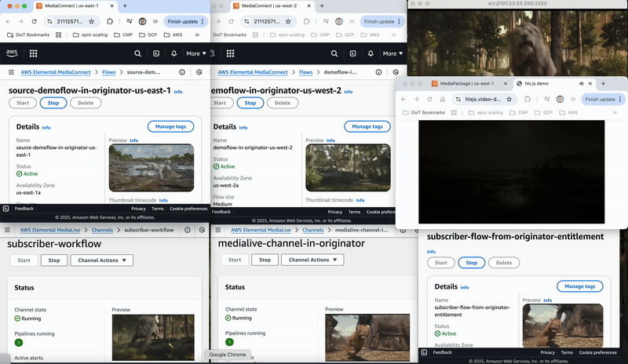This screenshot has width=628, height=364.
Task: Launch CloudShell from us-east-1 AWS header
Action: coord(156,53)
